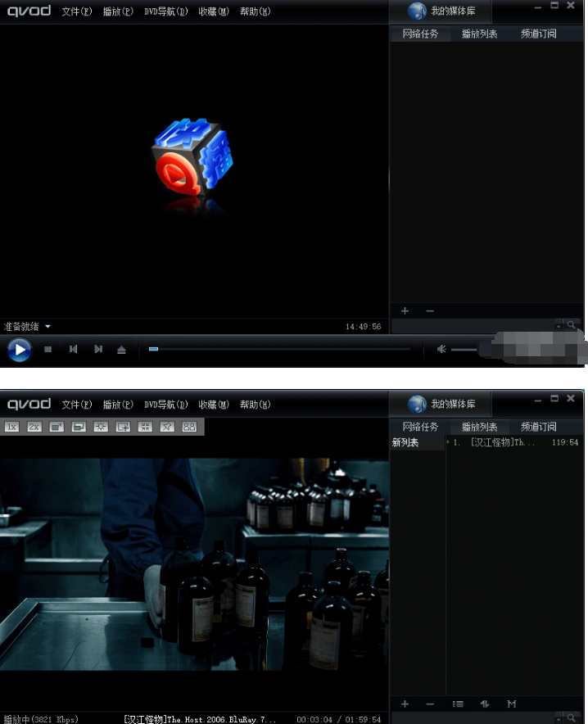
Task: Open 准备就绪 status dropdown arrow in top window
Action: pyautogui.click(x=47, y=327)
